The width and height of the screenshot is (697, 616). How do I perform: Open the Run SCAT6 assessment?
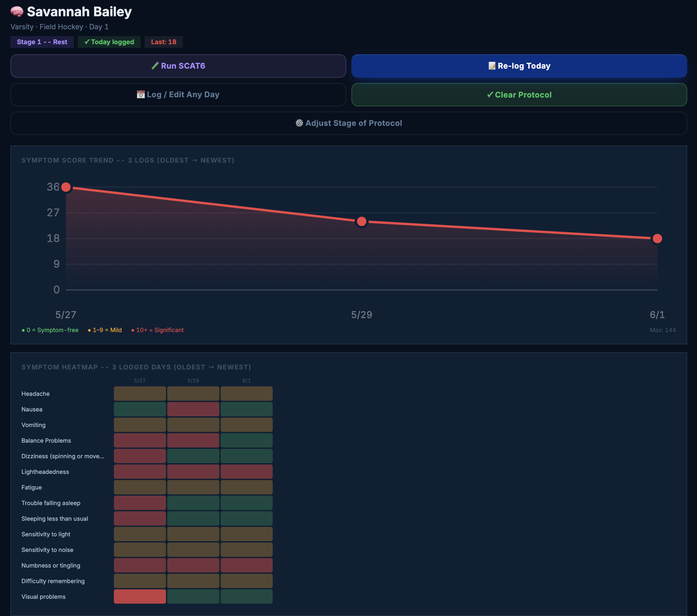point(178,66)
